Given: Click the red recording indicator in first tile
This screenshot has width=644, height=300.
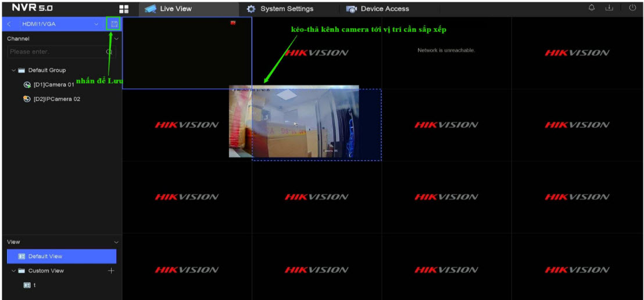Looking at the screenshot, I should (232, 23).
